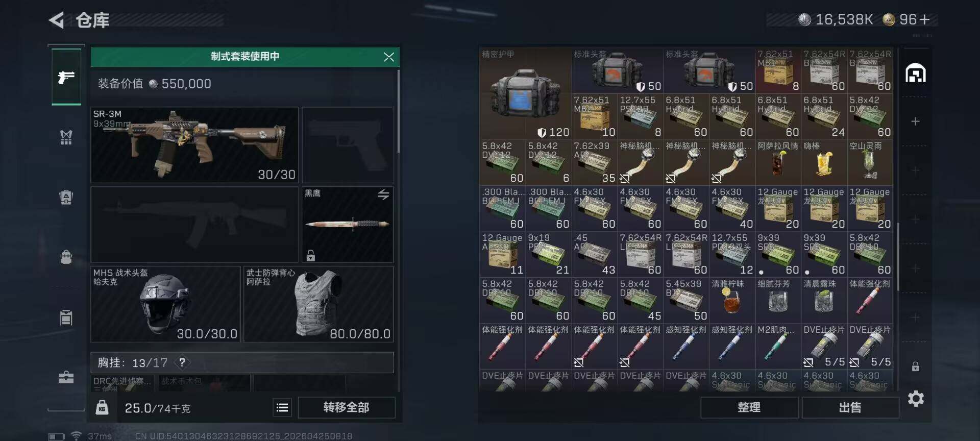Open the settings gear beside 出售
Screen dimensions: 980x441
[916, 399]
